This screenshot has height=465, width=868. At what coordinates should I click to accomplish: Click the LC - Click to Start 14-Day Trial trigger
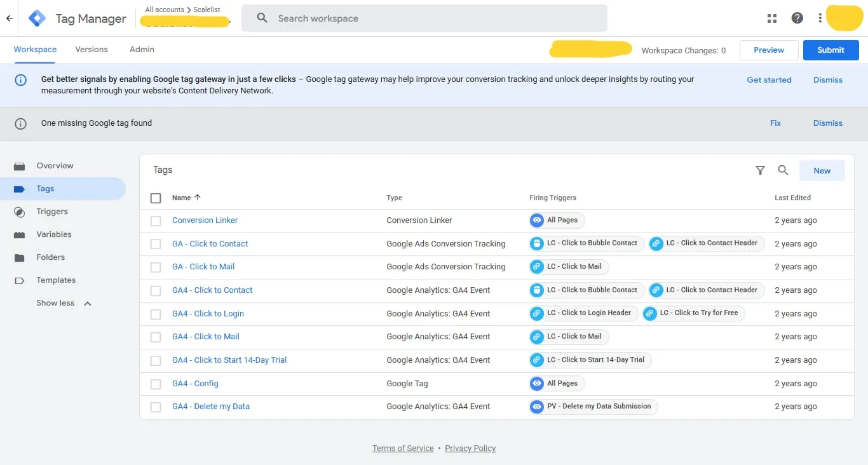(590, 360)
